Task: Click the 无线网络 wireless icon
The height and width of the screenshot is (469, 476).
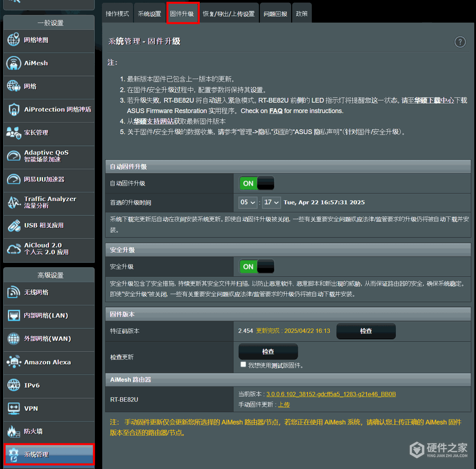Action: click(13, 292)
